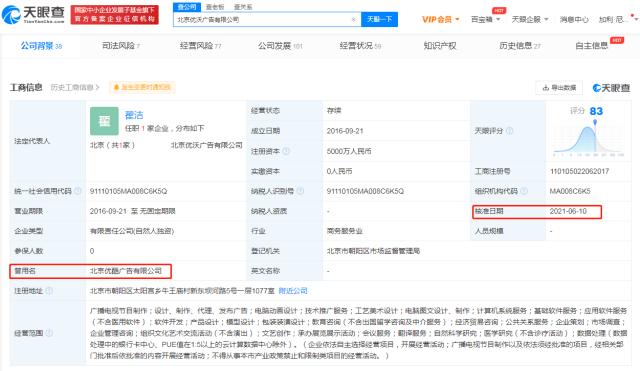Select the credit code 91110105MA008C6K5Q under 统一社会信用代码
The height and width of the screenshot is (371, 640).
[x=129, y=191]
